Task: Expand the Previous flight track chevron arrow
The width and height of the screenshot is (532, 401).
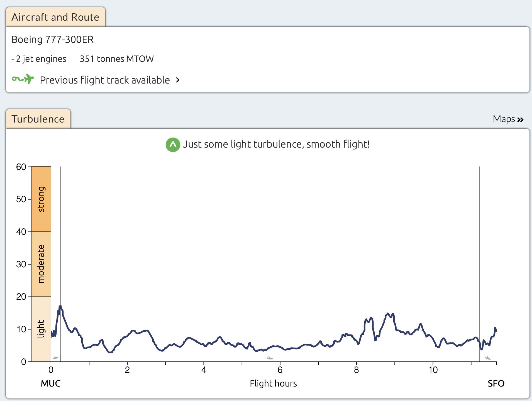Action: point(178,80)
